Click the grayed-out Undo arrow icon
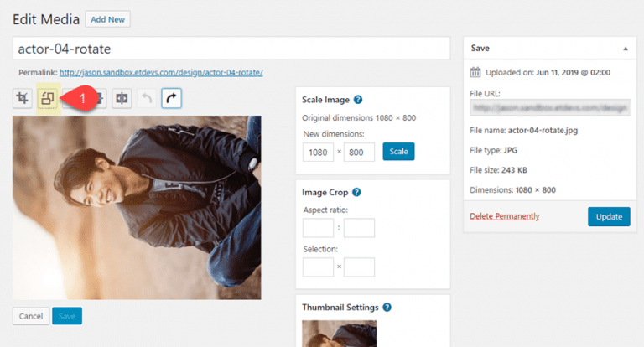644x347 pixels. pyautogui.click(x=147, y=98)
